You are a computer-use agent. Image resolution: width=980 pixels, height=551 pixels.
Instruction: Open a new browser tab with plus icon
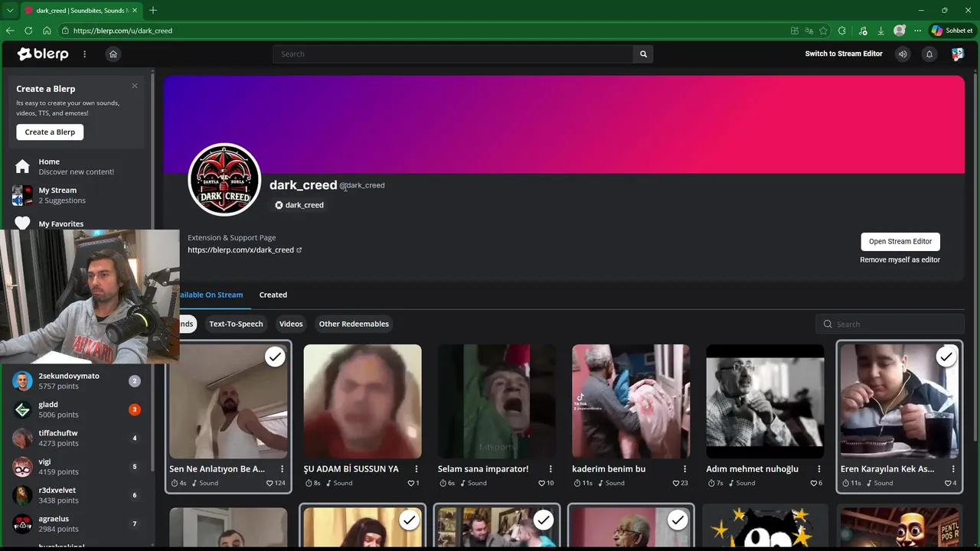[153, 10]
